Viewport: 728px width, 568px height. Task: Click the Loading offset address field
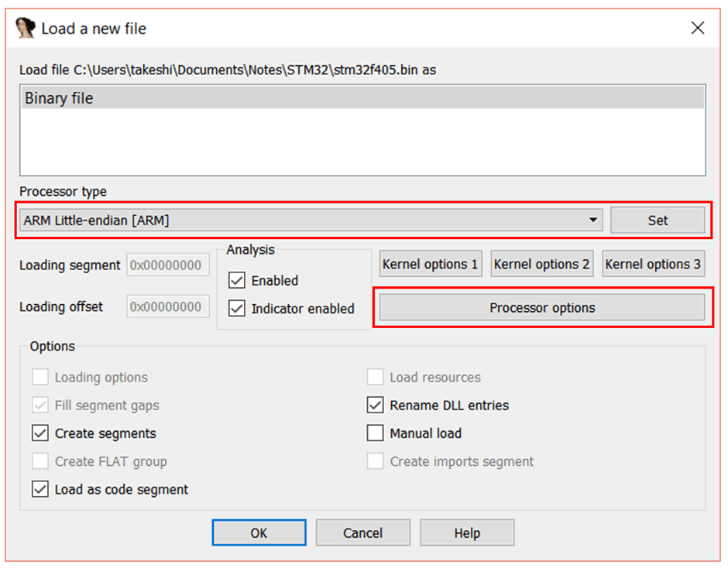point(168,306)
